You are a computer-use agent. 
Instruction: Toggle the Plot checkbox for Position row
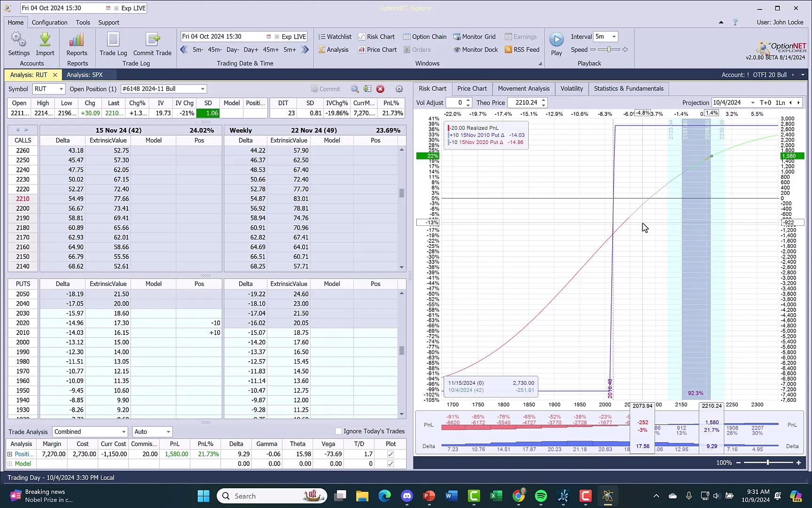tap(390, 454)
